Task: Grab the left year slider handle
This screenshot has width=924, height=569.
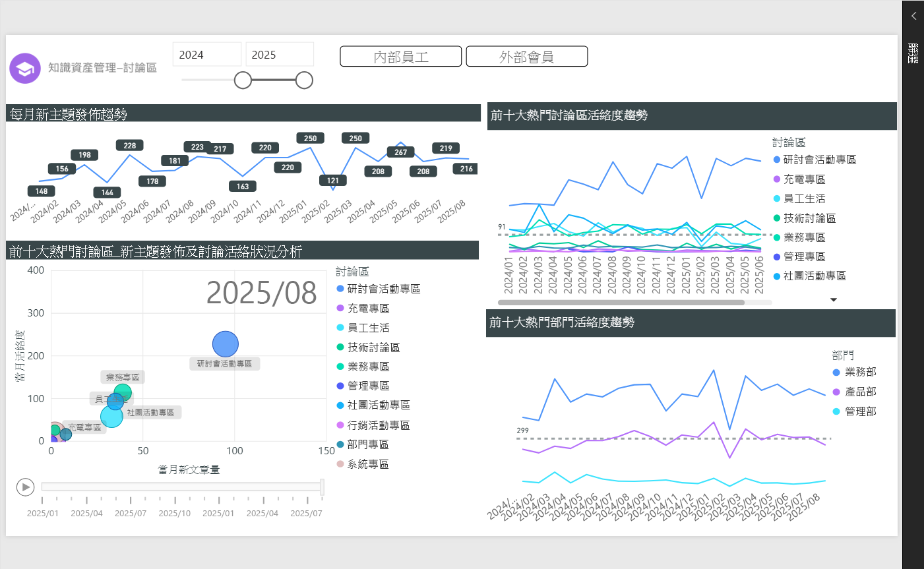Action: point(243,80)
